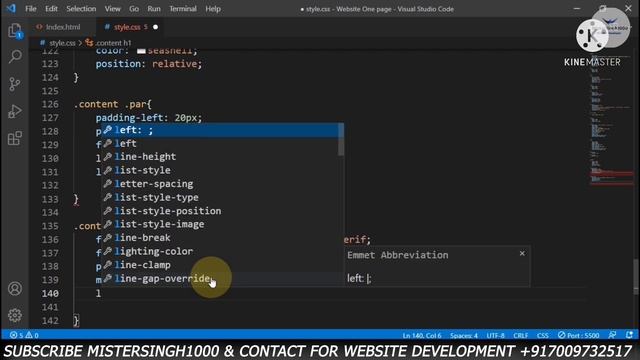Open the feedback icon in status bar

coord(612,335)
